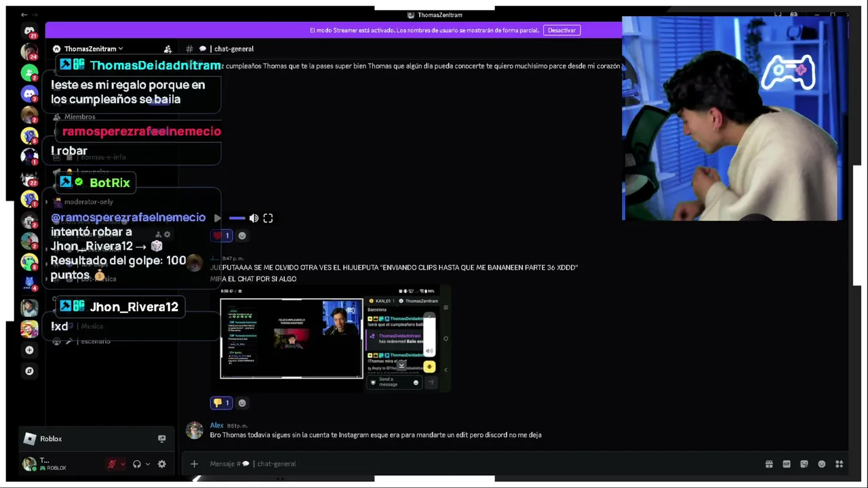Image resolution: width=868 pixels, height=488 pixels.
Task: Open the user avatar in the account panel
Action: (x=29, y=464)
